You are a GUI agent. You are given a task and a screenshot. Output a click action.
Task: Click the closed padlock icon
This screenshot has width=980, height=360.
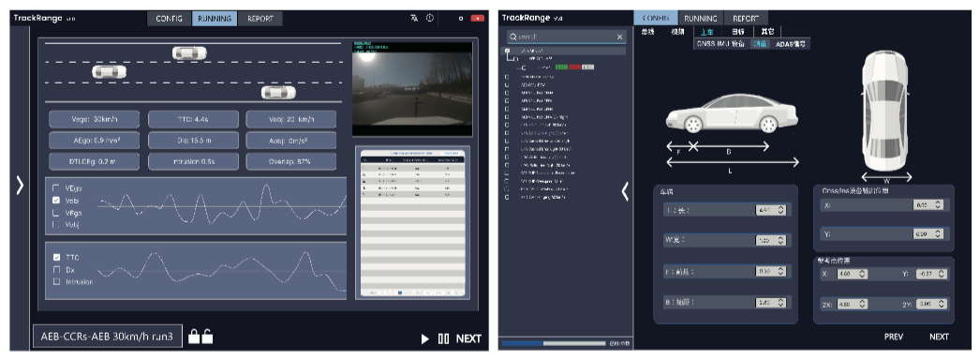click(x=194, y=337)
